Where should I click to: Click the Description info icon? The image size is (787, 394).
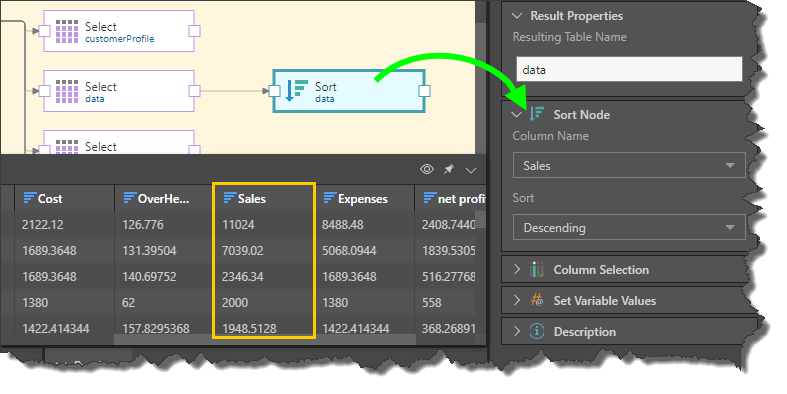click(537, 331)
